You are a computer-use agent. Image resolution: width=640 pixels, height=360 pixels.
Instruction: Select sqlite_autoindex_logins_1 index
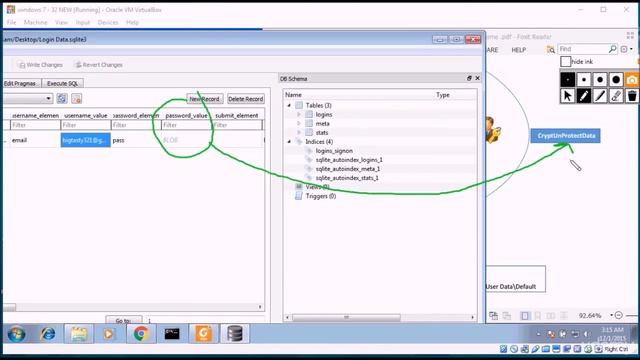pos(349,160)
